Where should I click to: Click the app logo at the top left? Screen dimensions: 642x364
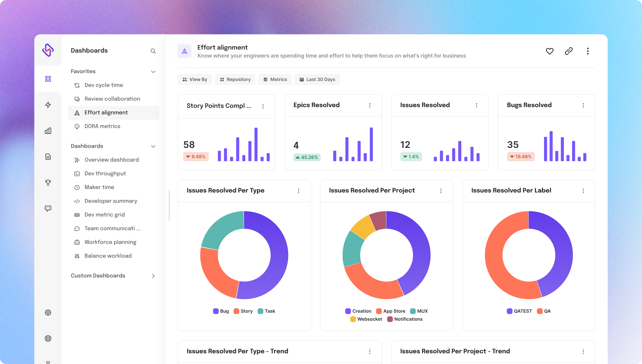(x=48, y=51)
